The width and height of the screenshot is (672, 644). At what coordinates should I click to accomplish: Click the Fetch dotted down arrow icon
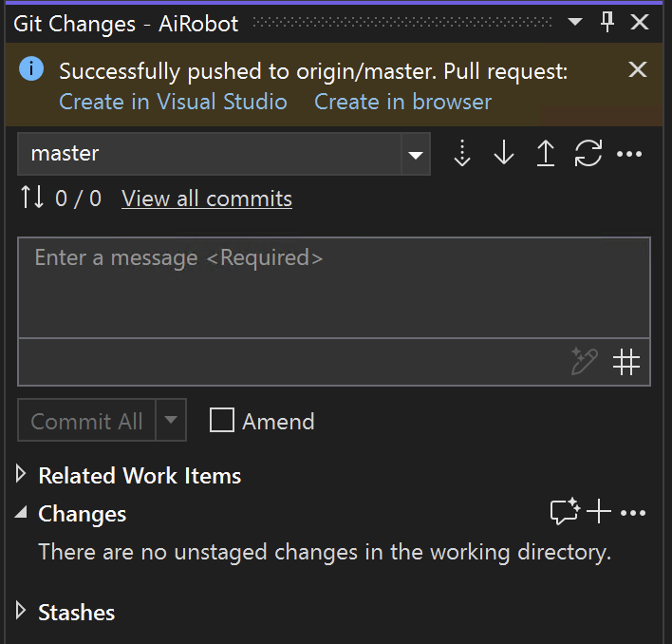pos(462,153)
